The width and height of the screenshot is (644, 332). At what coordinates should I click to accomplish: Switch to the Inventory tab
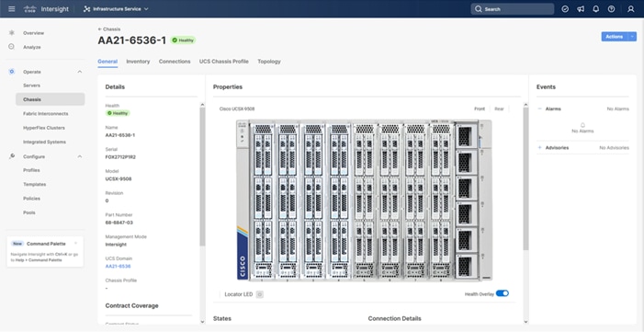tap(138, 62)
